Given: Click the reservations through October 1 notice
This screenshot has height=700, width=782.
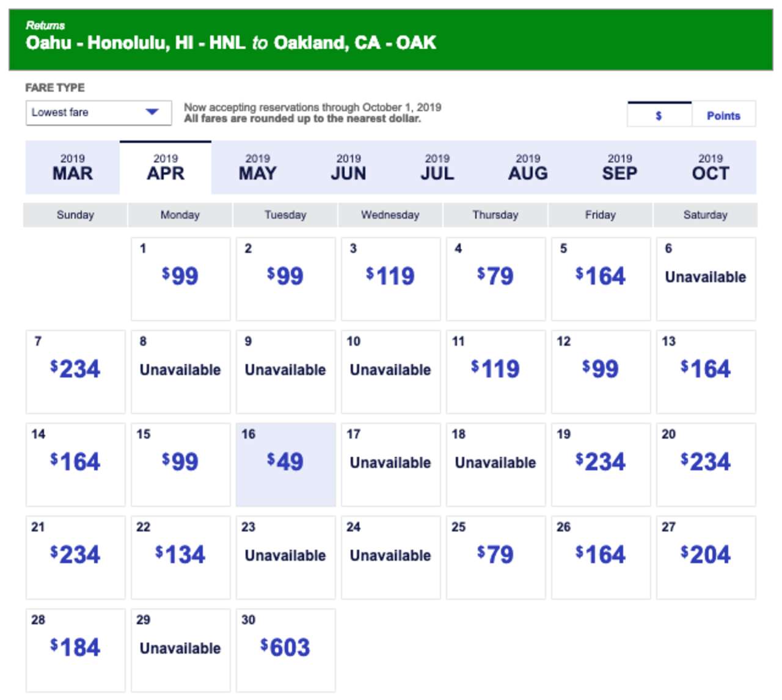Looking at the screenshot, I should pos(313,108).
